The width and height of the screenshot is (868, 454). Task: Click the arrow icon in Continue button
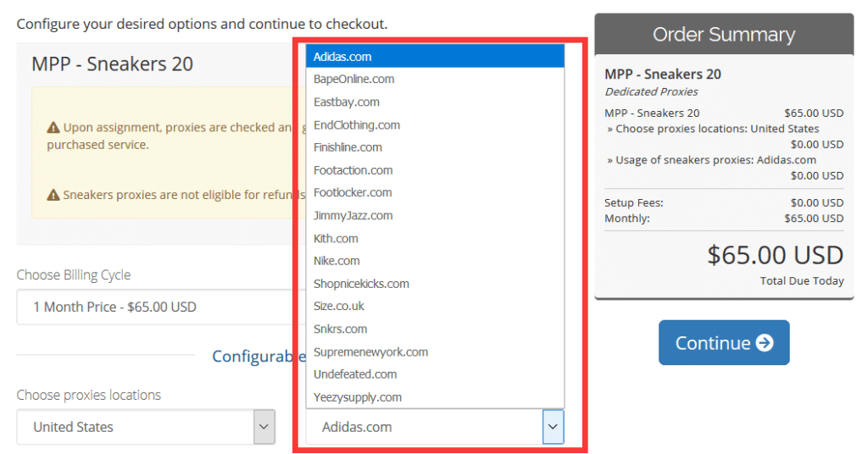pos(765,343)
